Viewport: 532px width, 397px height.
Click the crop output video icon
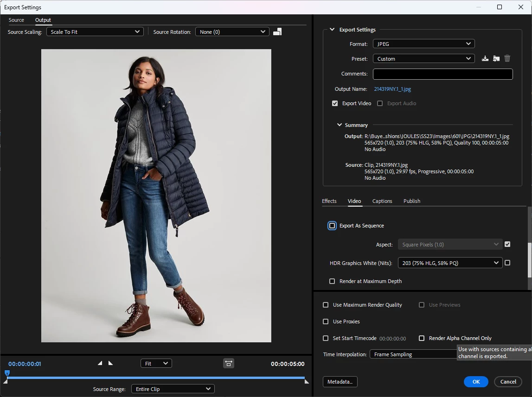[x=277, y=32]
